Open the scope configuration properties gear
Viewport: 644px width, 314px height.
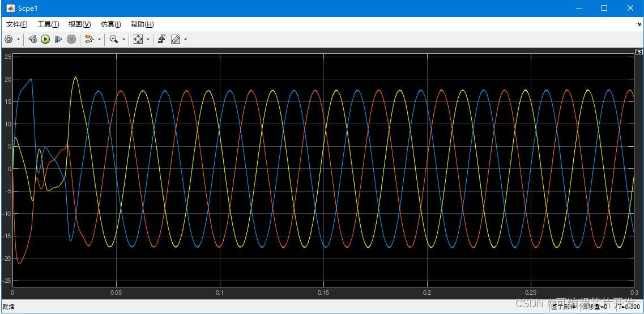[8, 40]
